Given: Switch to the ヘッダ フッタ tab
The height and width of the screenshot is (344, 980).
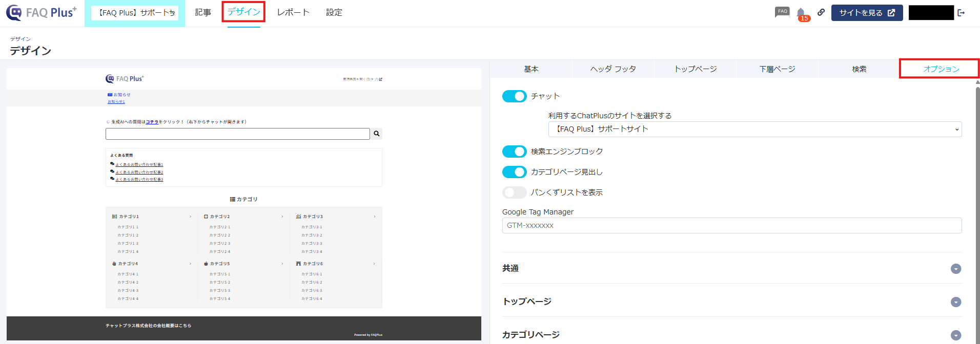Looking at the screenshot, I should 613,69.
